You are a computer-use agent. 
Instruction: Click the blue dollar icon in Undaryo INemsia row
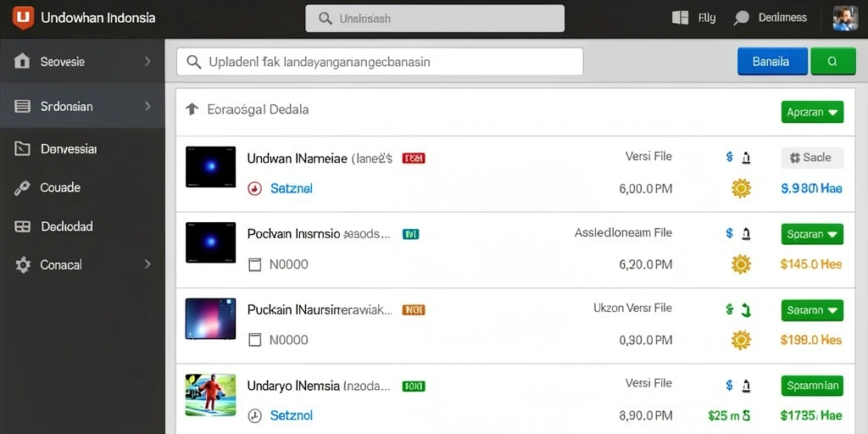[x=730, y=385]
